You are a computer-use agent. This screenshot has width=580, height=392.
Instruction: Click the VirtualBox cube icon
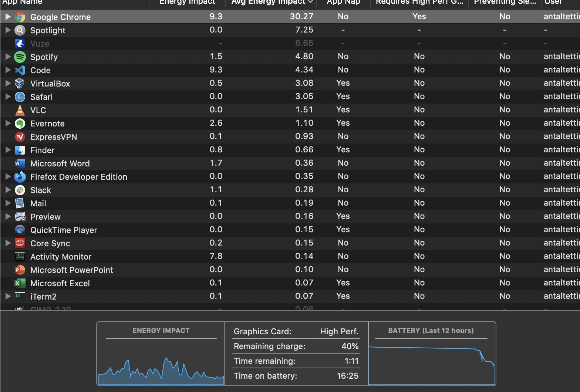[20, 84]
